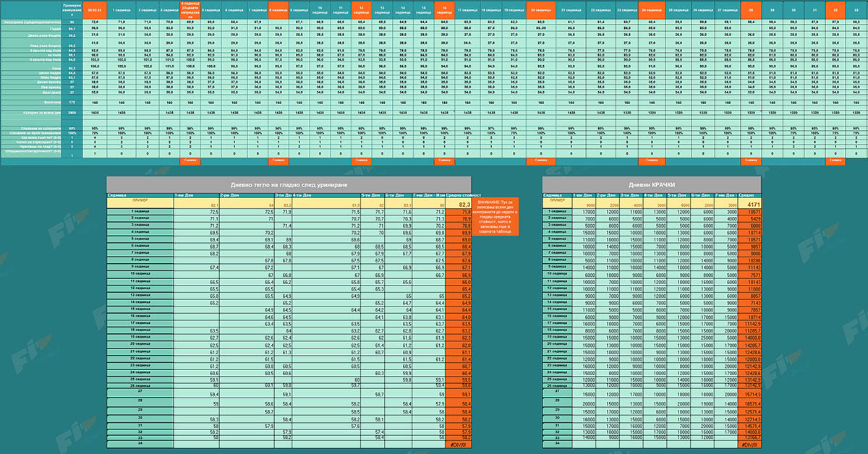
Task: Click the orange '20 седмица' column header in top table
Action: click(541, 12)
